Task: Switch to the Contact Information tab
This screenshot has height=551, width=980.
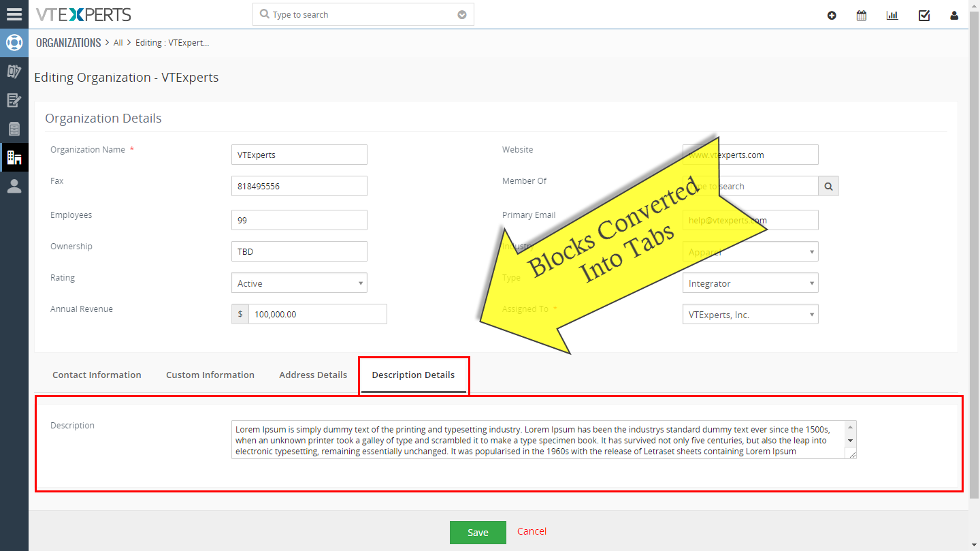Action: [x=97, y=375]
